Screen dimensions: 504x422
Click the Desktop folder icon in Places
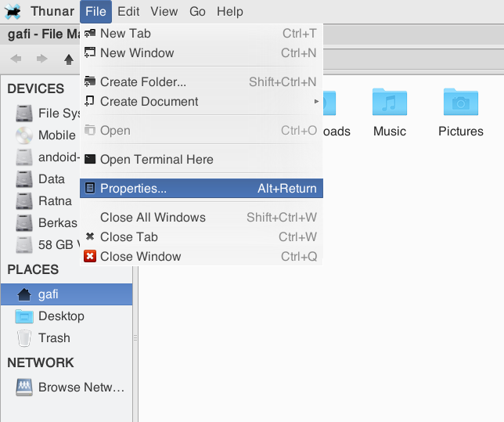[25, 316]
